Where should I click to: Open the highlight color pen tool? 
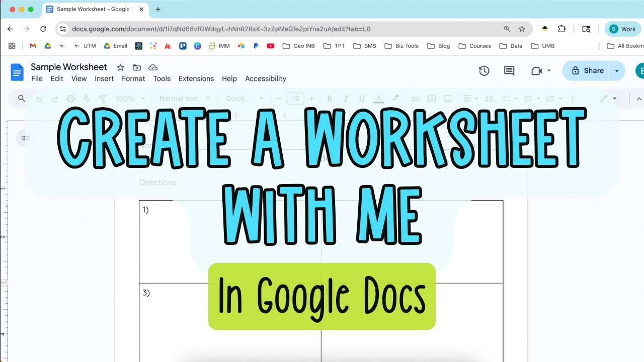point(395,99)
